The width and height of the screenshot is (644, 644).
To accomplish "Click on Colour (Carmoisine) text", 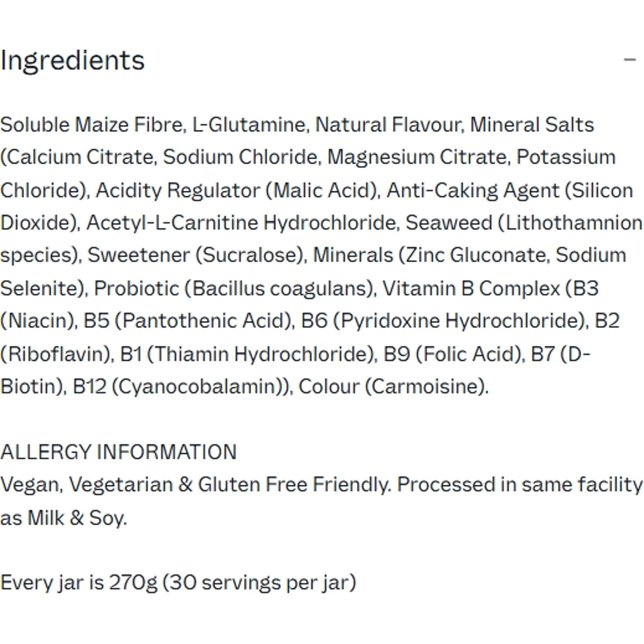I will click(393, 387).
